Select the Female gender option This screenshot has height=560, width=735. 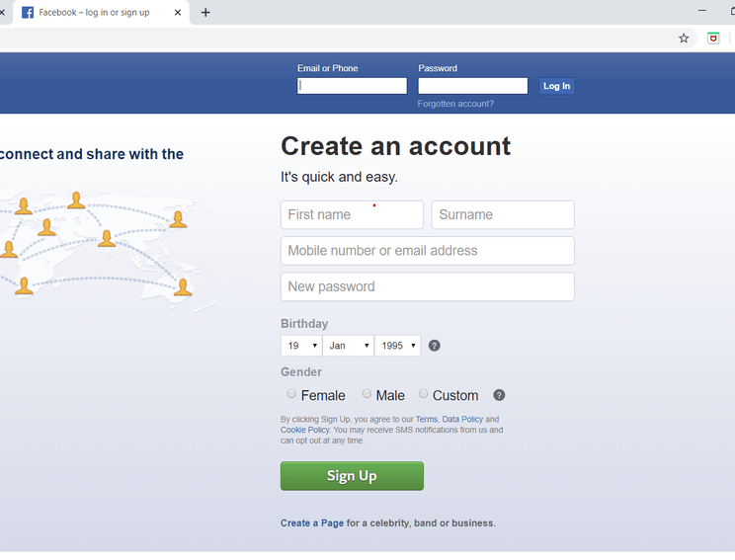point(291,394)
